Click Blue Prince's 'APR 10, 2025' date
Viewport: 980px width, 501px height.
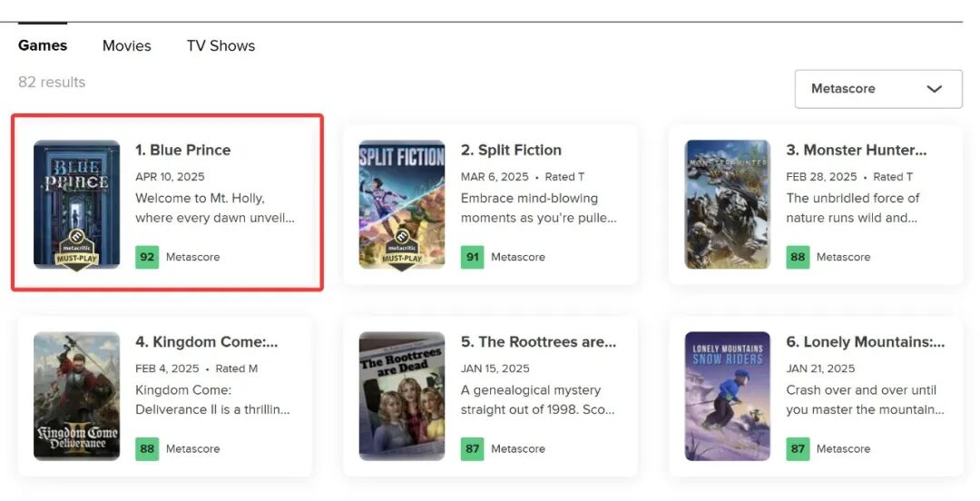click(x=170, y=177)
